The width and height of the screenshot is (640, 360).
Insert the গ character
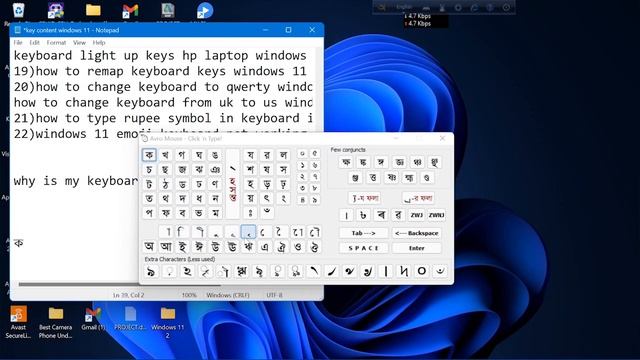[x=182, y=155]
